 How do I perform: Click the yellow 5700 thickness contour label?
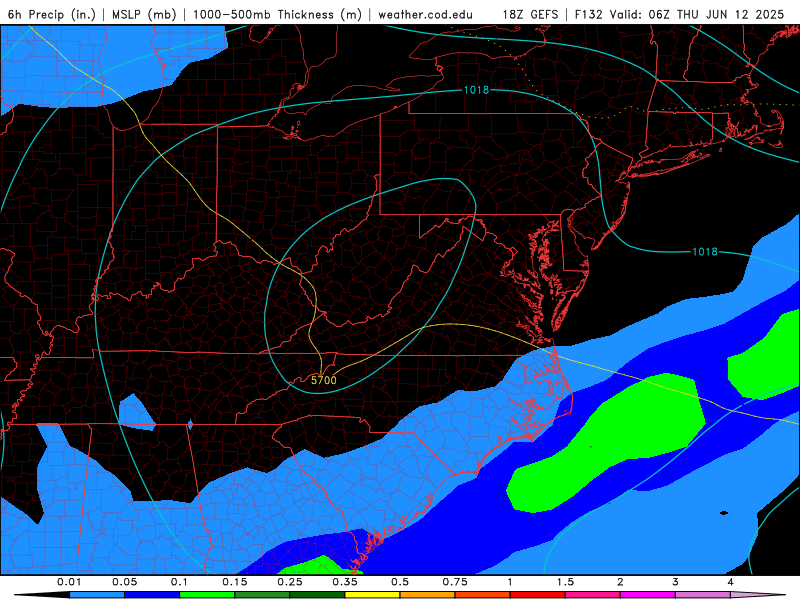click(324, 380)
